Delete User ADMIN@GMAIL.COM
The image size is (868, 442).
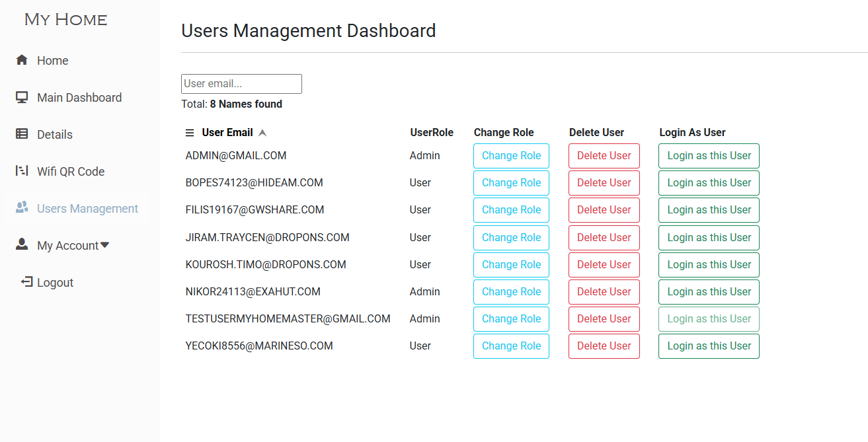click(x=604, y=156)
